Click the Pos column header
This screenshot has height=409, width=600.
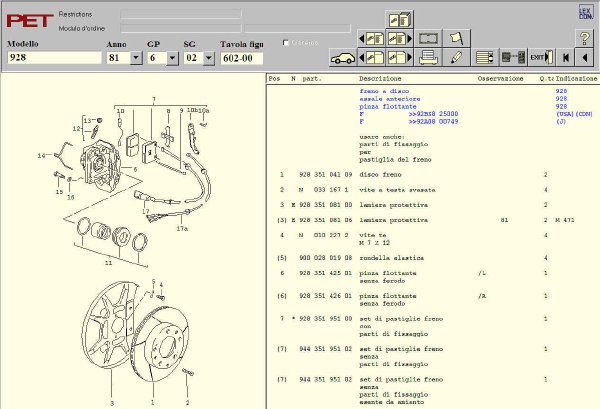tap(274, 79)
